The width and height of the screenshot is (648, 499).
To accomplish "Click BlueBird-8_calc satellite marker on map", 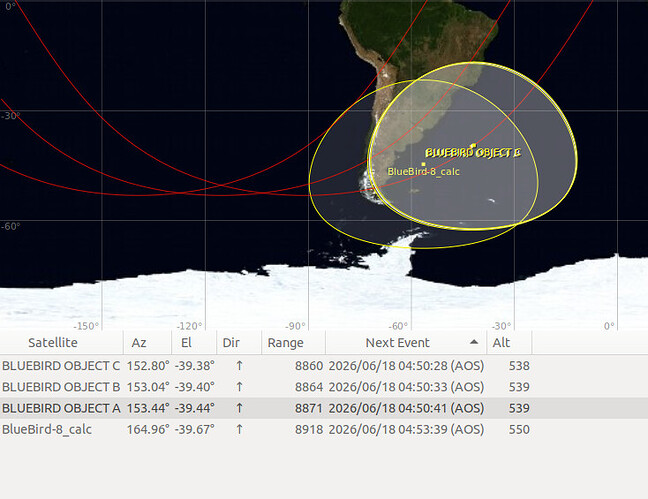I will click(x=423, y=164).
